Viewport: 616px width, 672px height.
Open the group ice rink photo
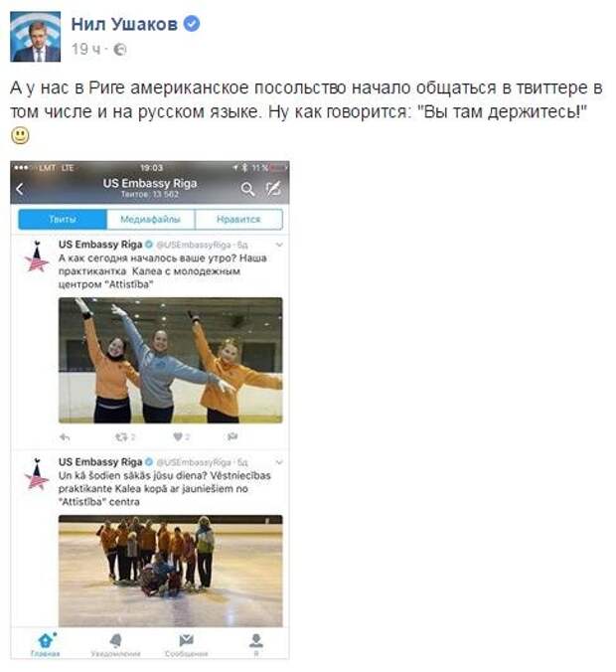pyautogui.click(x=171, y=571)
